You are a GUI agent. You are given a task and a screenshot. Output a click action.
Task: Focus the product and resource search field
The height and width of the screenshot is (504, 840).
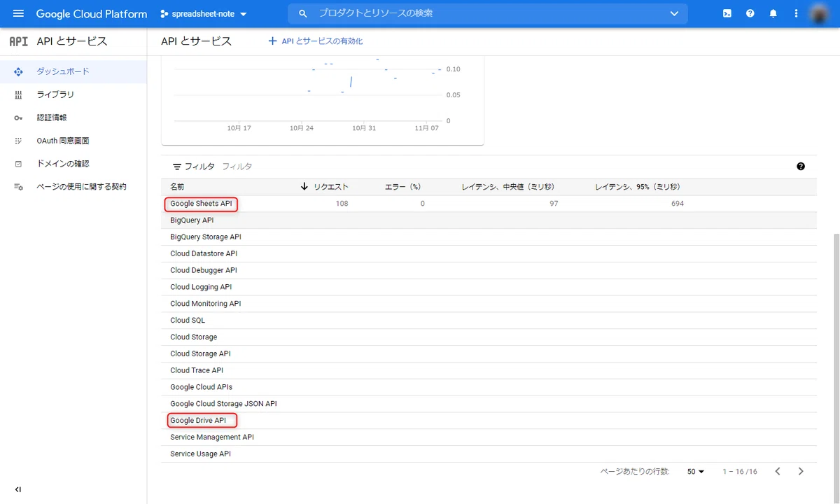click(487, 14)
